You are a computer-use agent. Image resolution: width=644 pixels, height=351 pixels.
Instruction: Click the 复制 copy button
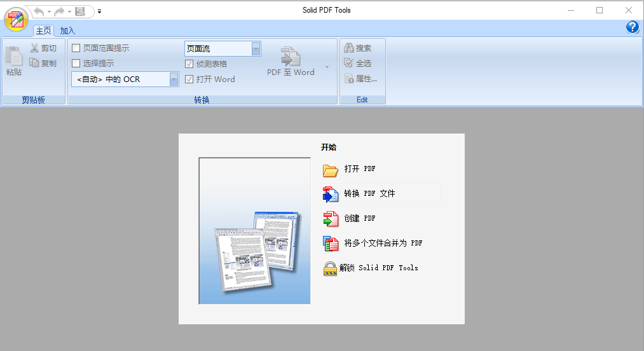tap(43, 63)
